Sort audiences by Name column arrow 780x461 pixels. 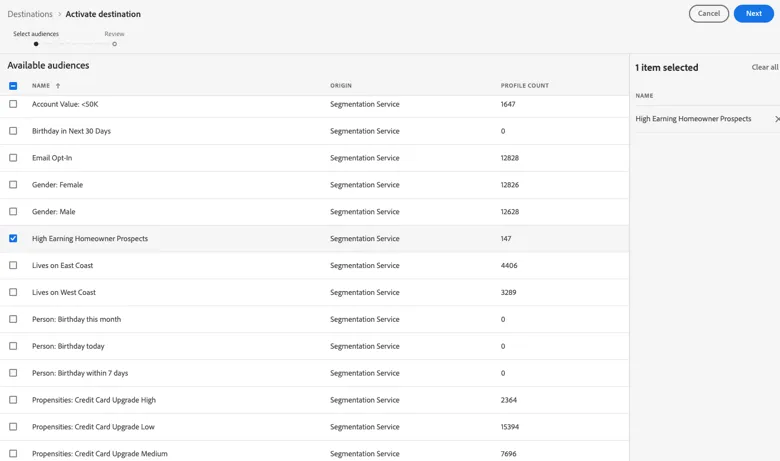tap(58, 86)
